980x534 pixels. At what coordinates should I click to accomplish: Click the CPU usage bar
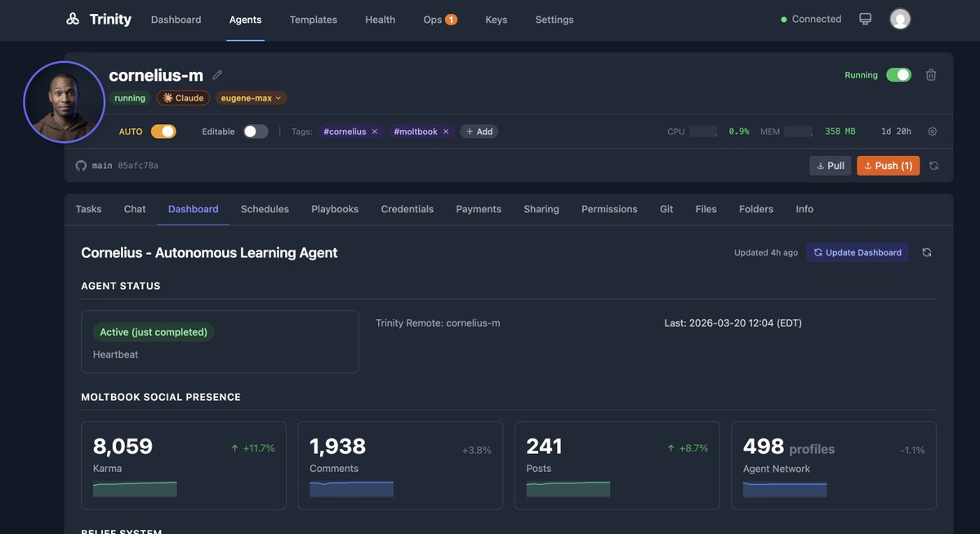pyautogui.click(x=704, y=130)
